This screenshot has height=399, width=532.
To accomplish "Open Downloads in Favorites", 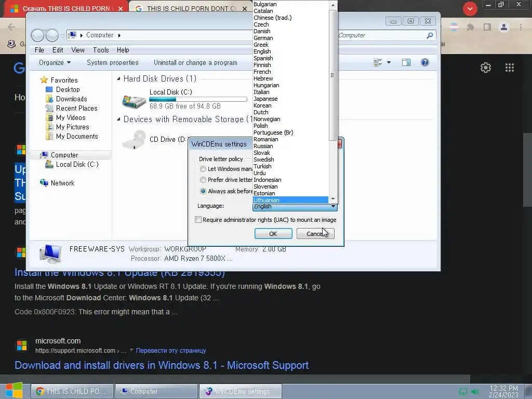I will coord(71,99).
